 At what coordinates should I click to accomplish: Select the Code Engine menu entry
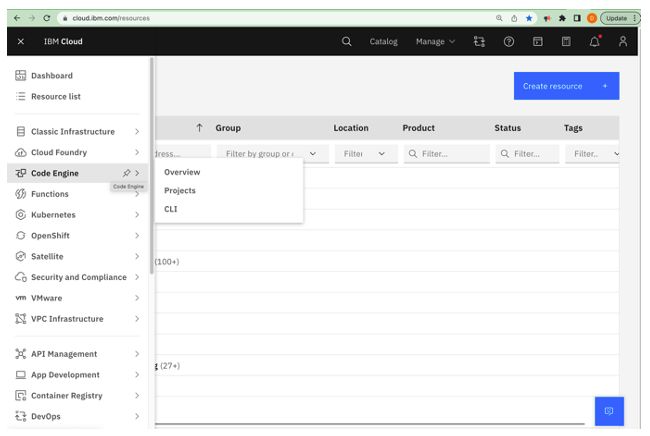tap(55, 173)
